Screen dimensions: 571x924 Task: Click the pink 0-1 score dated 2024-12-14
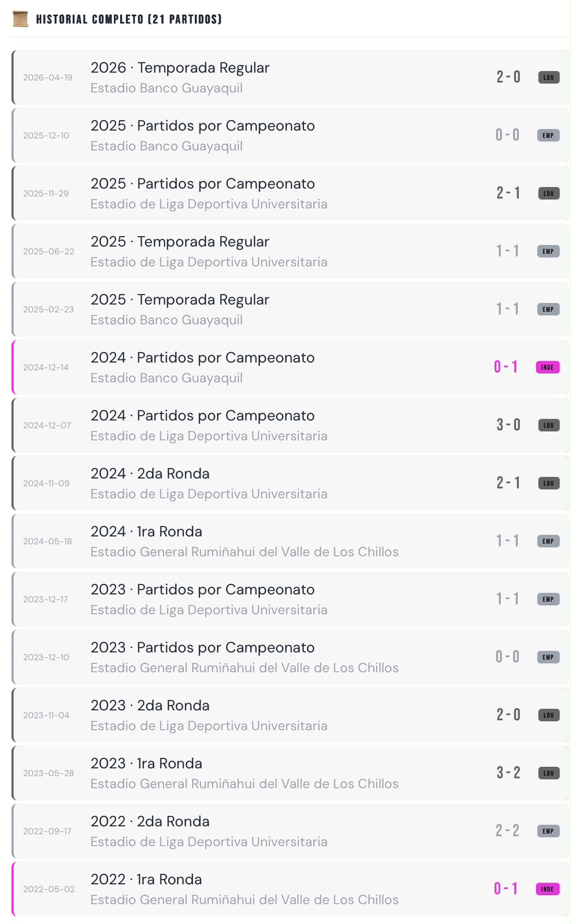506,367
